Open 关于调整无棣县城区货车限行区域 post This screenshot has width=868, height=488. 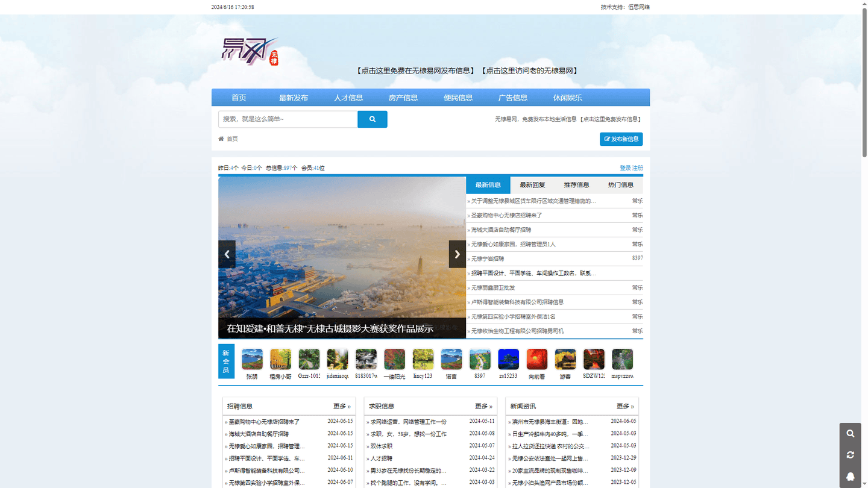(x=533, y=201)
